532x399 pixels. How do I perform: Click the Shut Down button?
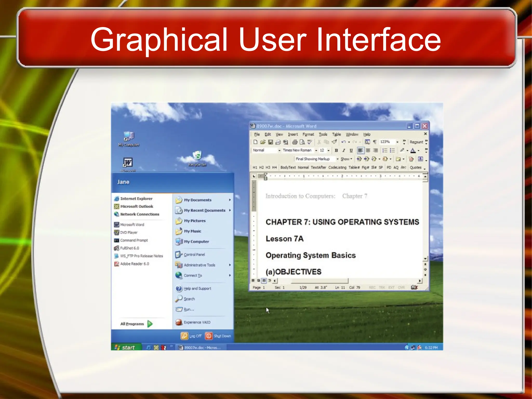click(x=218, y=336)
